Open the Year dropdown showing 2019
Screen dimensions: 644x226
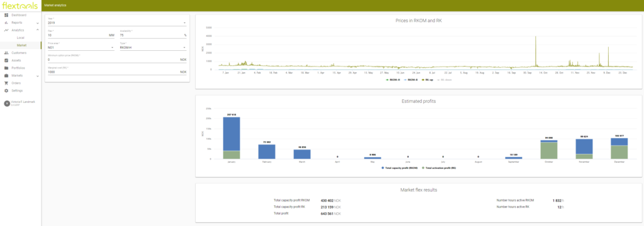click(x=117, y=23)
